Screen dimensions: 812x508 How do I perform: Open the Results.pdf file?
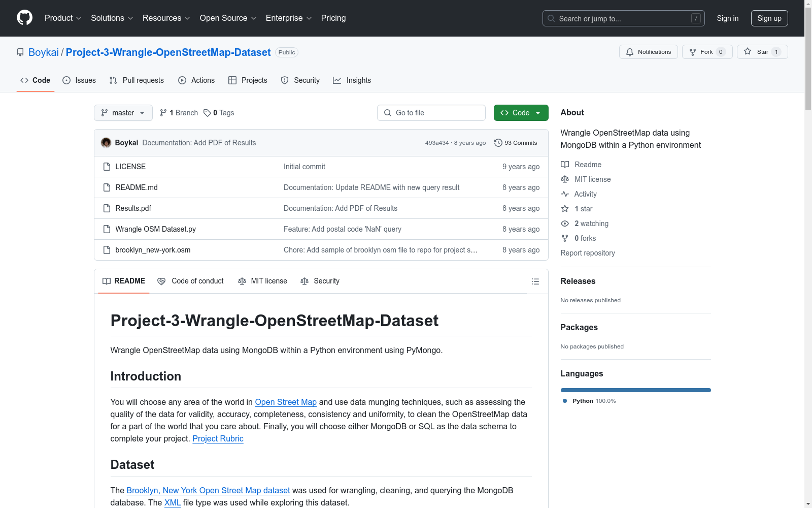tap(133, 208)
